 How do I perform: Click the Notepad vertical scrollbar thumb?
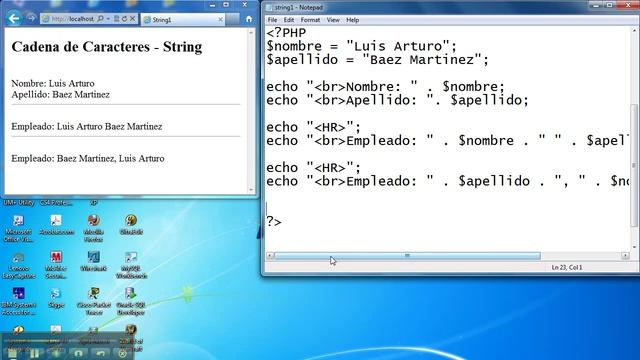pos(634,165)
